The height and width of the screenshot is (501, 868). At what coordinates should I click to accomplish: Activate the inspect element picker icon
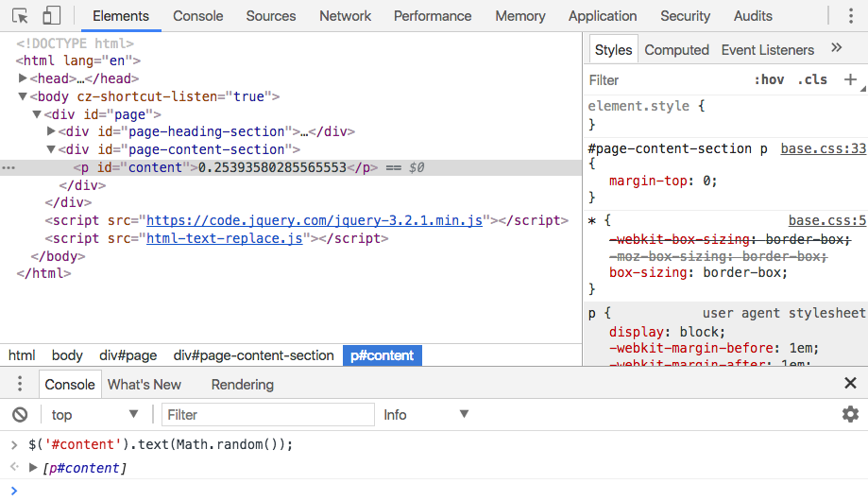(20, 16)
